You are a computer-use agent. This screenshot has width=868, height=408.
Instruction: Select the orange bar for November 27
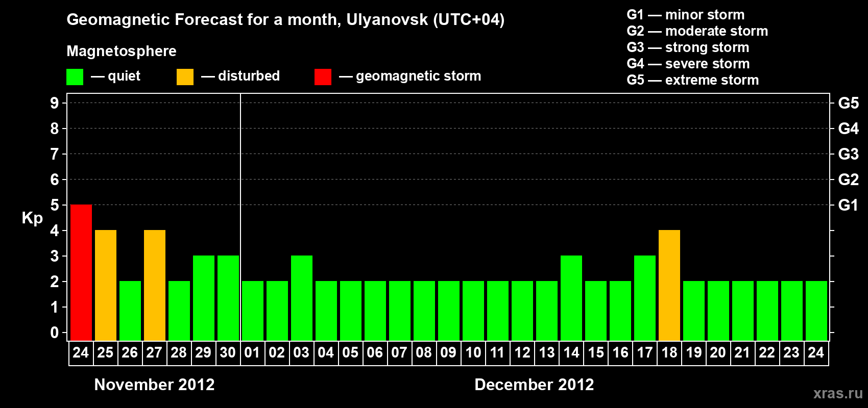tap(155, 285)
